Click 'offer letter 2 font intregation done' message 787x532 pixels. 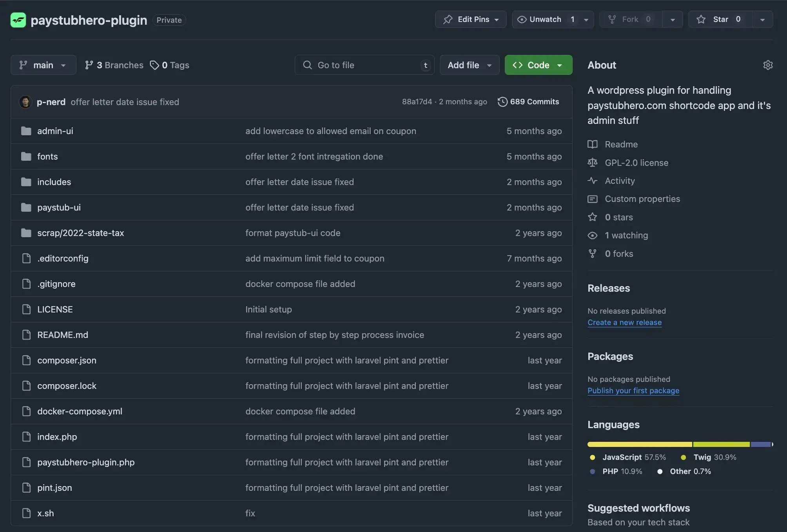tap(314, 156)
